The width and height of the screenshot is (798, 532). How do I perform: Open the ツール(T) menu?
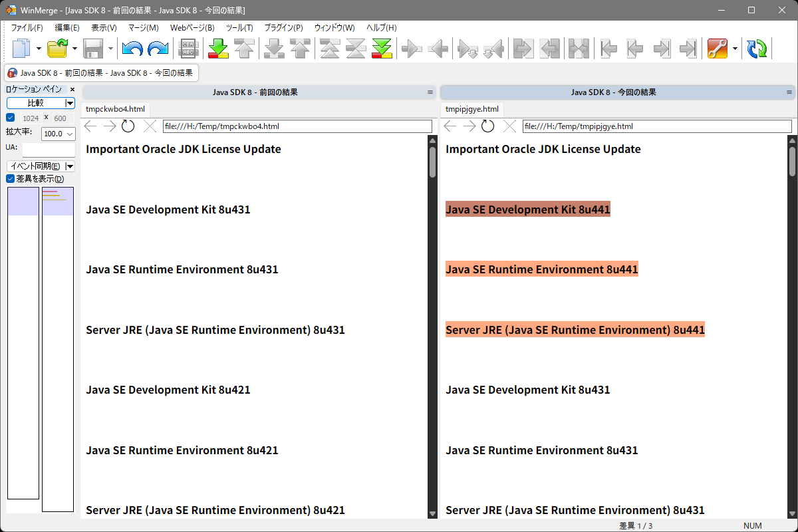[239, 28]
